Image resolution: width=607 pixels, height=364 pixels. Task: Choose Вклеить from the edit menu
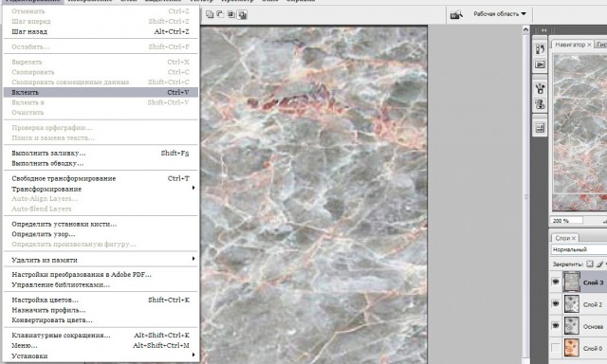[x=101, y=92]
